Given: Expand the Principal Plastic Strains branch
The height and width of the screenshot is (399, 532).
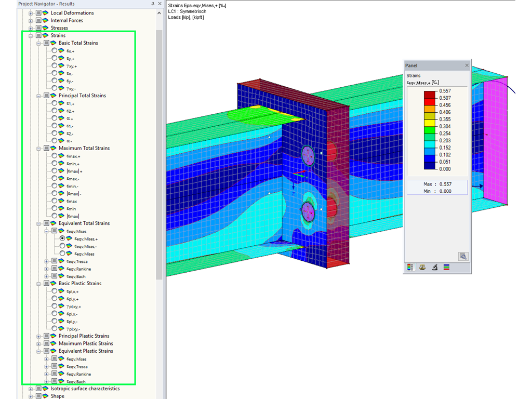Looking at the screenshot, I should point(38,336).
